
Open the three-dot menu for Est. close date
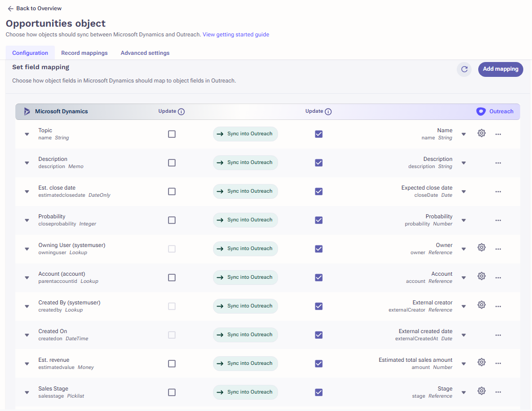[x=498, y=192]
